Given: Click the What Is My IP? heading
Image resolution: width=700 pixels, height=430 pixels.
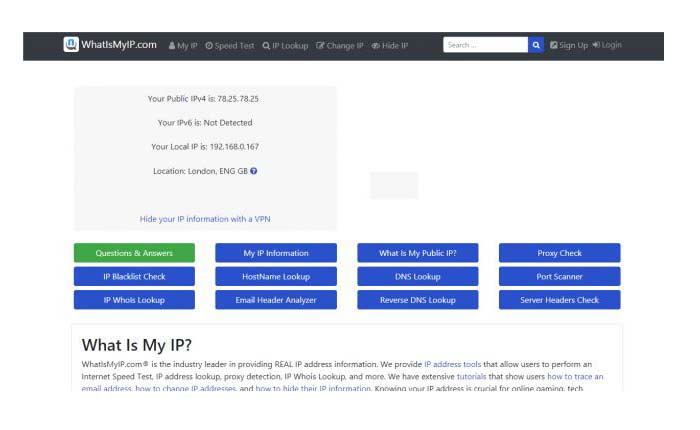Looking at the screenshot, I should pos(137,345).
